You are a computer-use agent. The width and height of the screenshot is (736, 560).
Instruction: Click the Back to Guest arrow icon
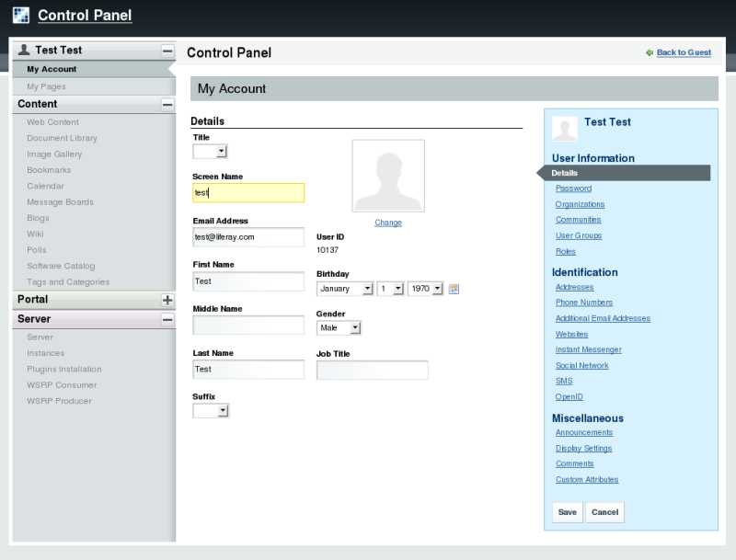coord(650,52)
